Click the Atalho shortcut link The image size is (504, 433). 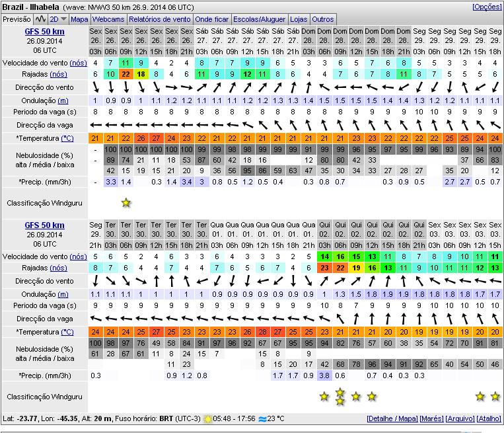[489, 418]
